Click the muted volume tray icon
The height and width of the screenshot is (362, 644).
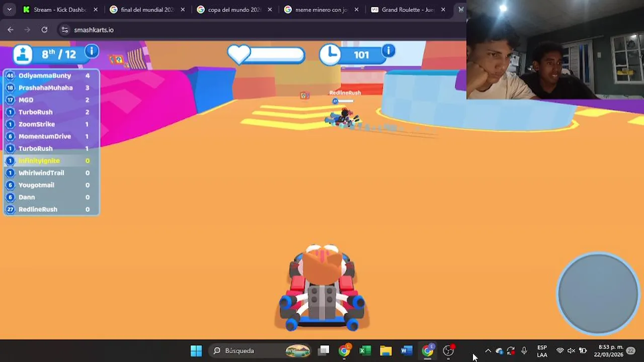572,351
